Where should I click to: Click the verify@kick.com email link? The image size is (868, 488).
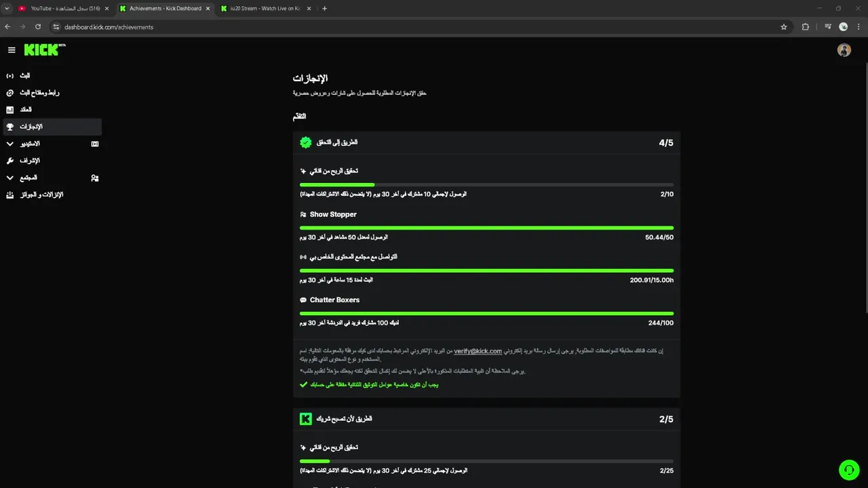point(477,351)
